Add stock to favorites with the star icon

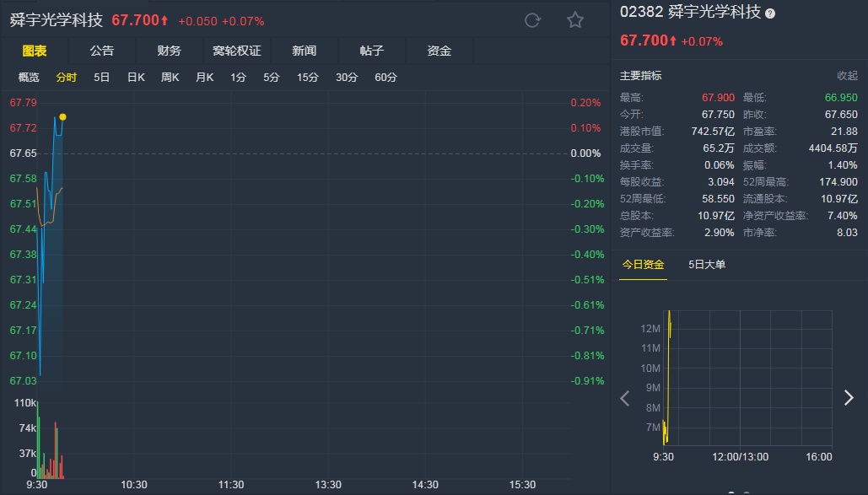[575, 20]
